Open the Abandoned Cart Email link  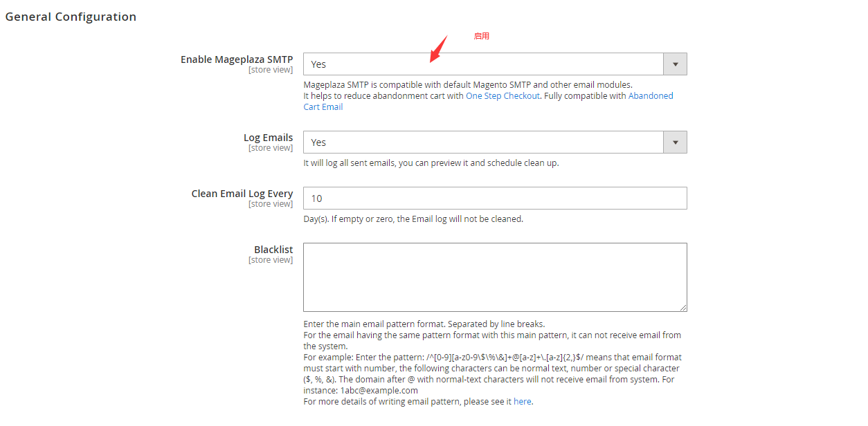(x=651, y=95)
